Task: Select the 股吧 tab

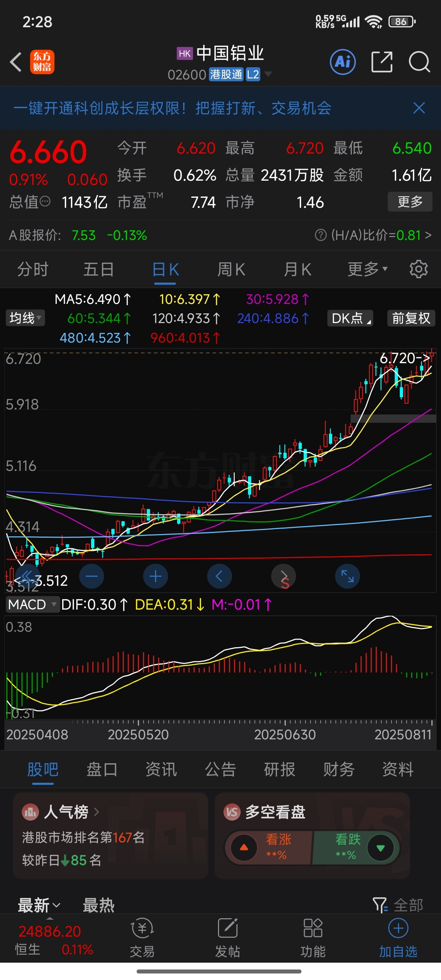Action: pos(43,769)
